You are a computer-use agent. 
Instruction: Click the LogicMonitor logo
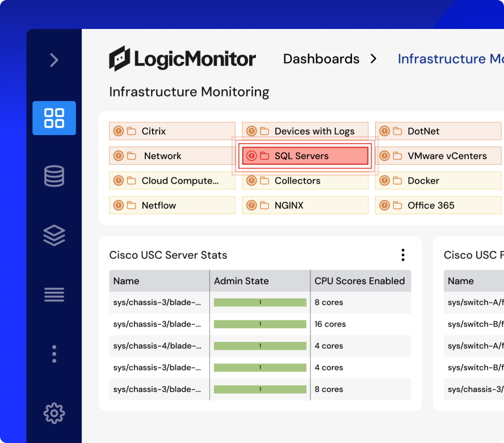click(182, 58)
